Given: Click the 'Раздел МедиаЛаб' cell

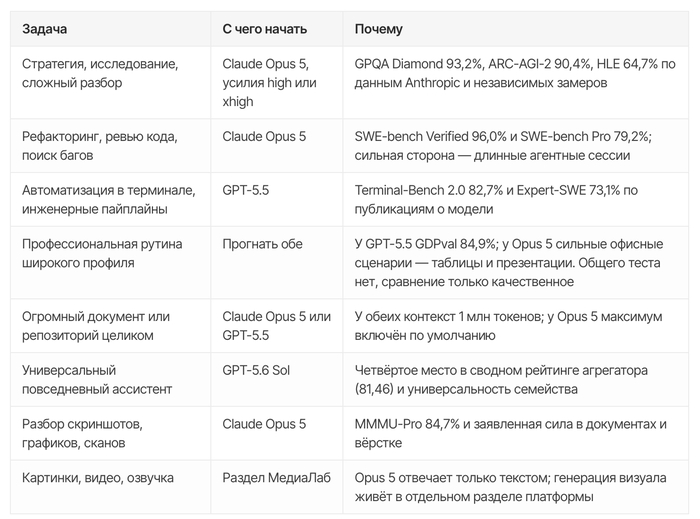Looking at the screenshot, I should pyautogui.click(x=277, y=487).
